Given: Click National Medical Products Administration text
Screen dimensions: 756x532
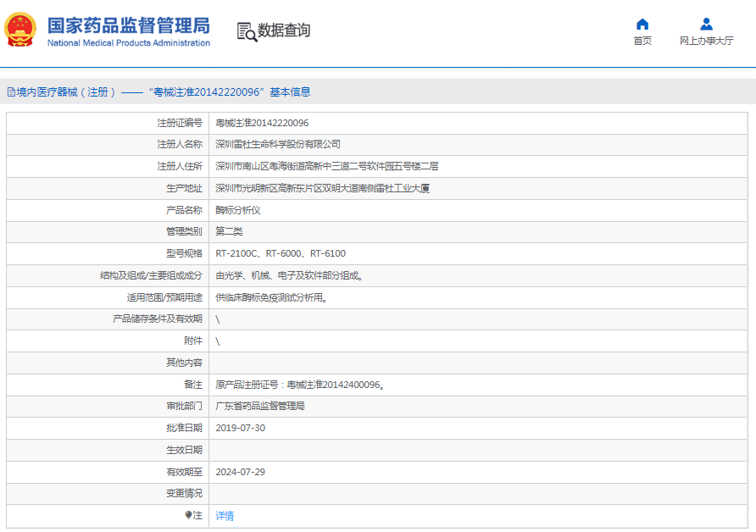Looking at the screenshot, I should point(129,43).
